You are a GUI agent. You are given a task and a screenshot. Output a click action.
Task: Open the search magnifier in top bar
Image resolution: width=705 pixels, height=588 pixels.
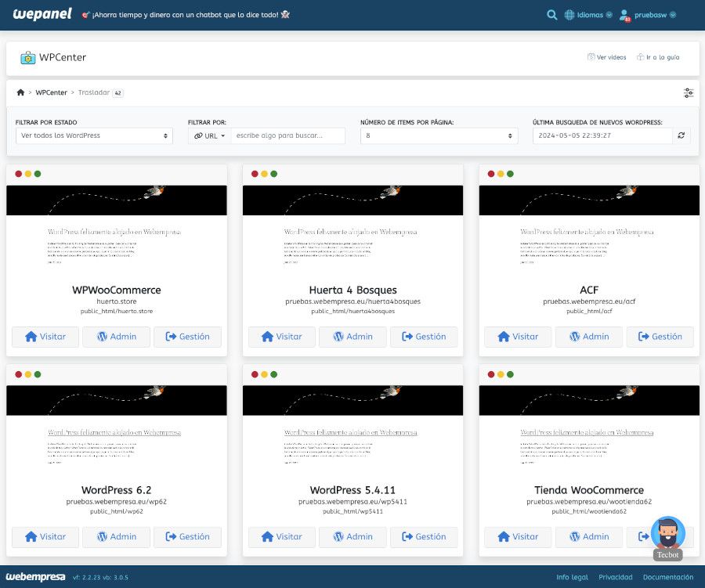[551, 15]
